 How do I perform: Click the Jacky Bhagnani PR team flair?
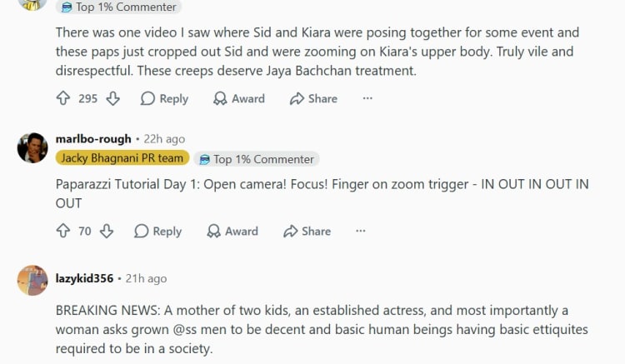coord(122,158)
